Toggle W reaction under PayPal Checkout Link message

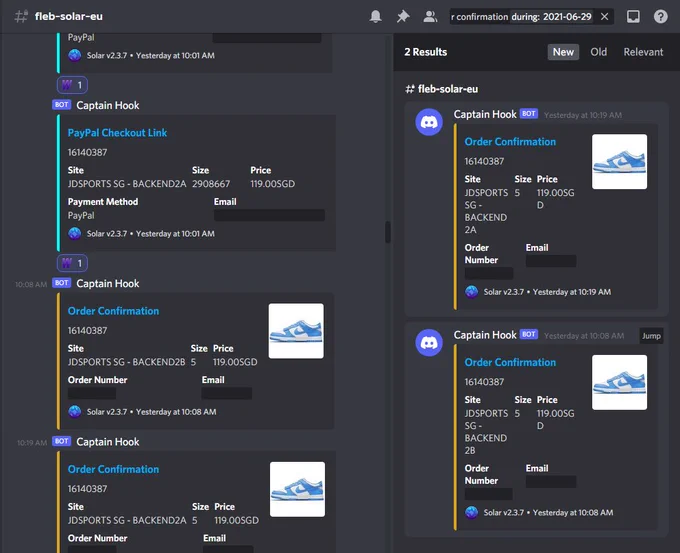(72, 263)
